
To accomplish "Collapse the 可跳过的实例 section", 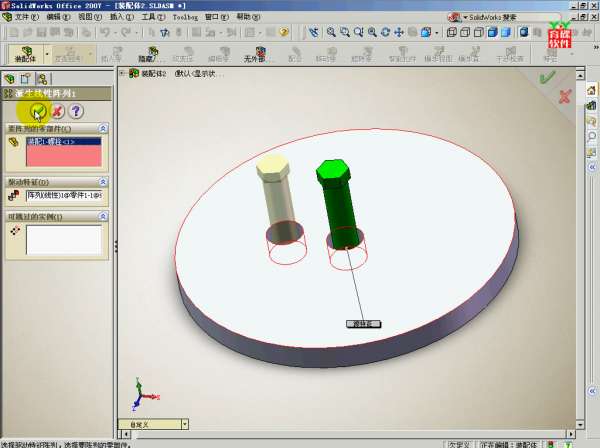I will point(103,215).
